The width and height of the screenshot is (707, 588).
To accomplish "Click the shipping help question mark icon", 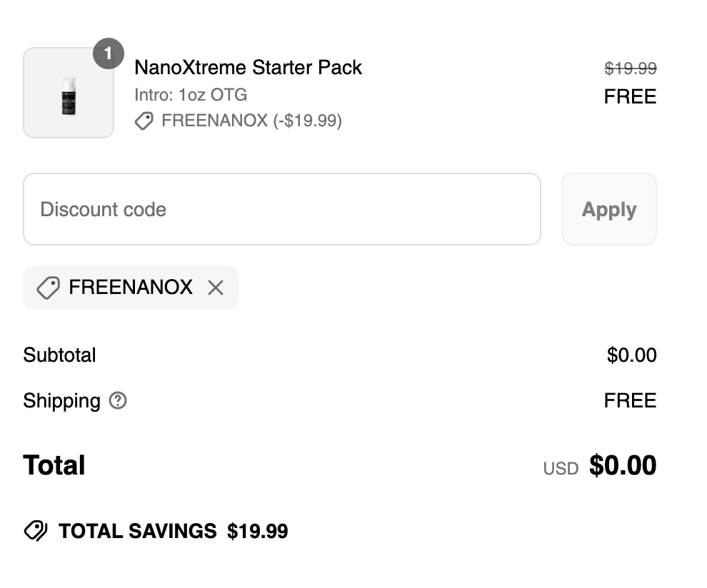I will pos(118,401).
